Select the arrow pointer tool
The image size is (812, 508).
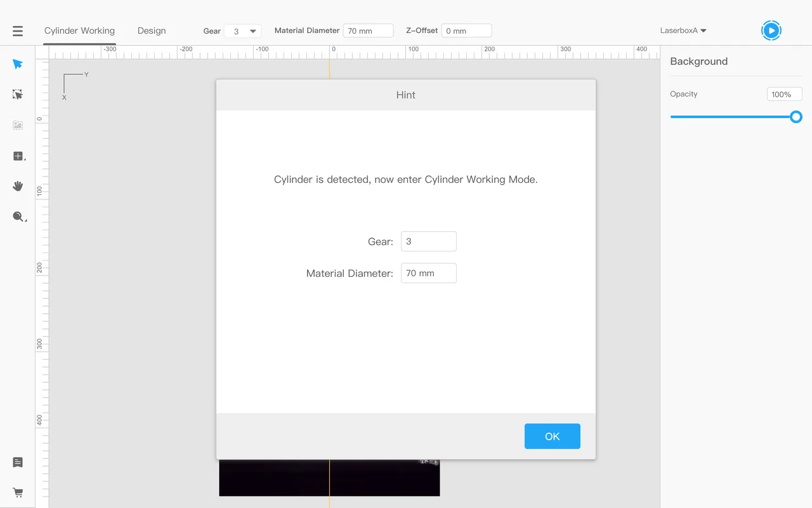tap(18, 64)
